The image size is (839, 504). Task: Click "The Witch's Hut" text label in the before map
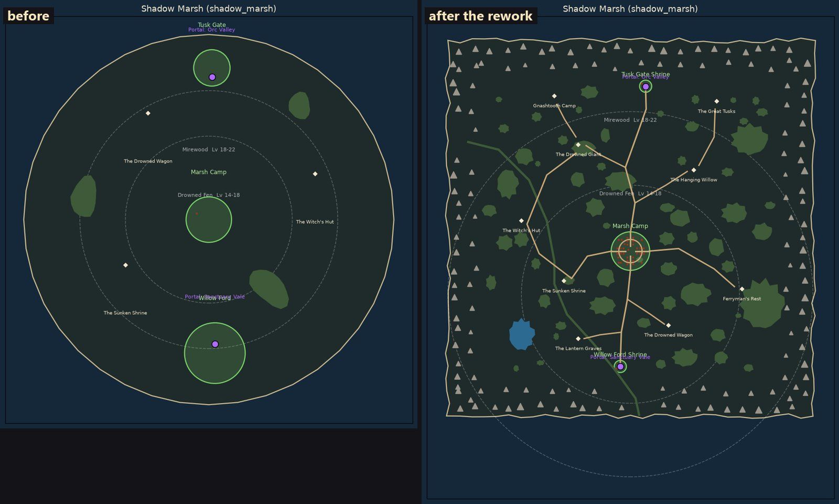tap(315, 222)
